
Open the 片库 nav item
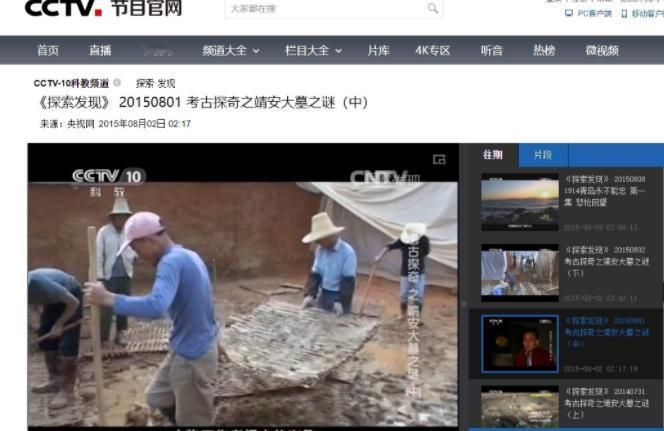(x=379, y=50)
